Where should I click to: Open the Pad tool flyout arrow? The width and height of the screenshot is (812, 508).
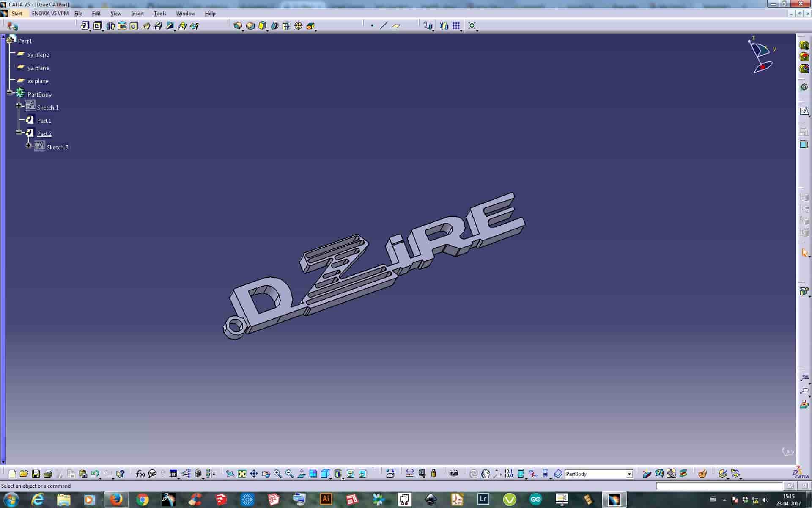point(91,30)
